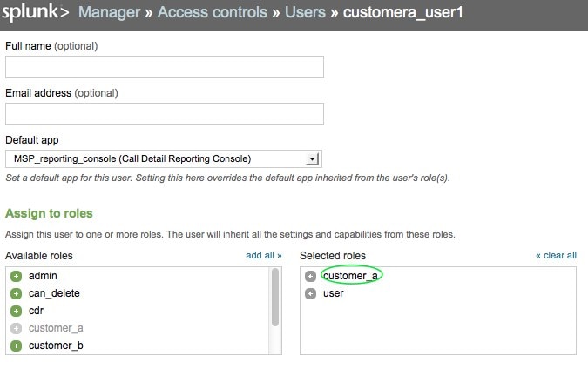Click the '« clear all' link
This screenshot has width=588, height=369.
pos(555,255)
